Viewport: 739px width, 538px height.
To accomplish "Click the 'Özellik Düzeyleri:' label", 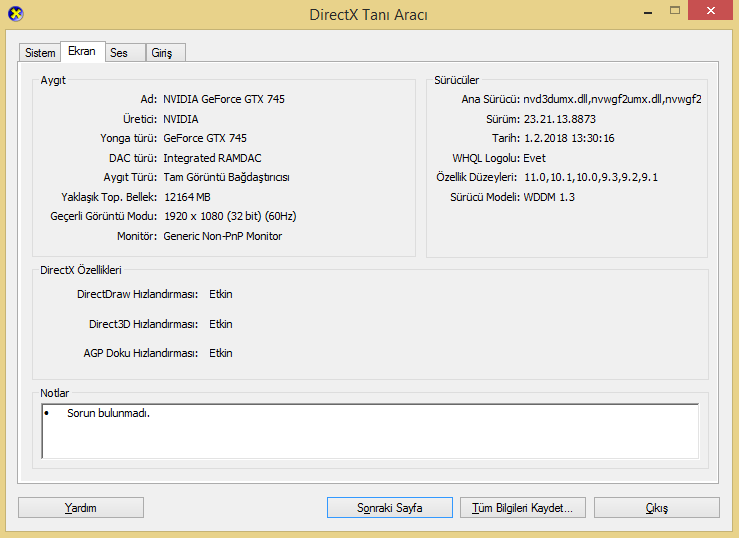I will tap(476, 178).
